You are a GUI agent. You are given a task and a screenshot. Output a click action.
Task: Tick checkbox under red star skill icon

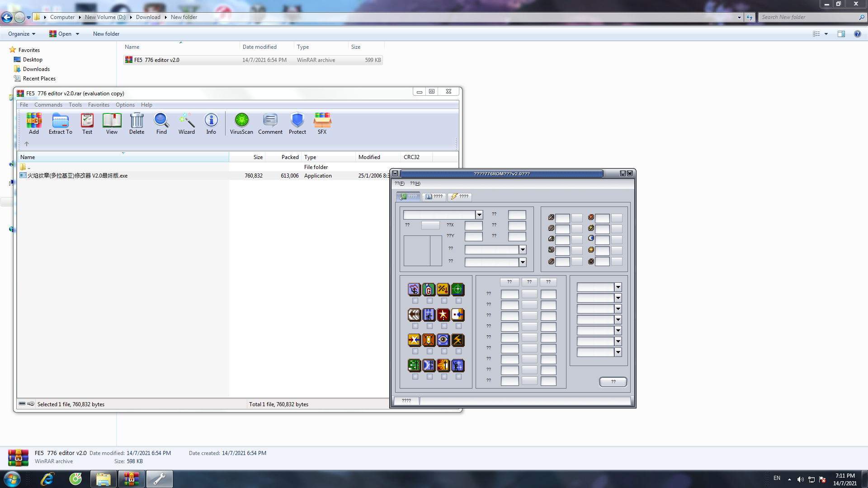[444, 326]
